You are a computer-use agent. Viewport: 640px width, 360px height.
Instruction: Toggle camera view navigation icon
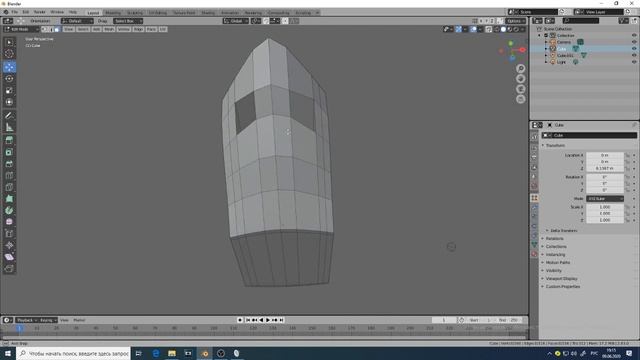pos(520,89)
